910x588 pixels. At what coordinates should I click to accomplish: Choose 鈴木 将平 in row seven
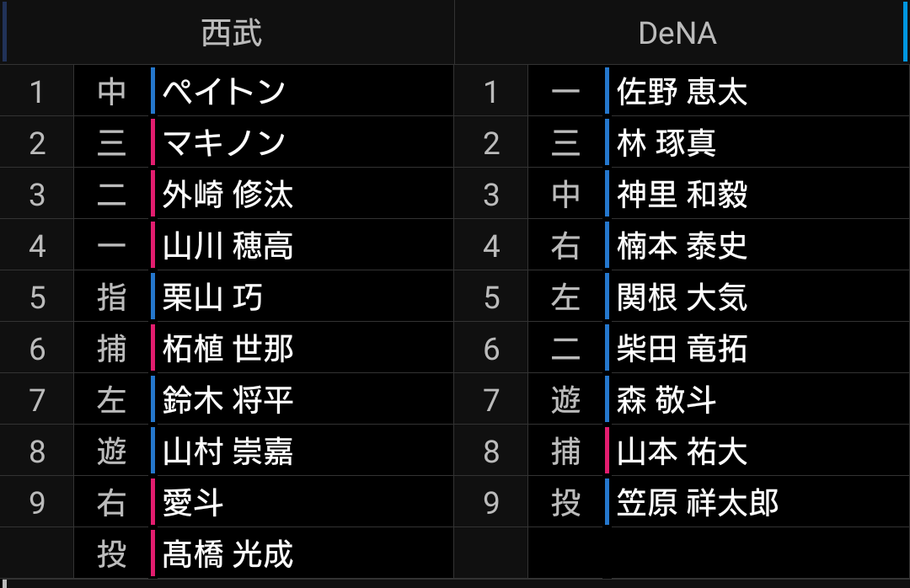[227, 399]
